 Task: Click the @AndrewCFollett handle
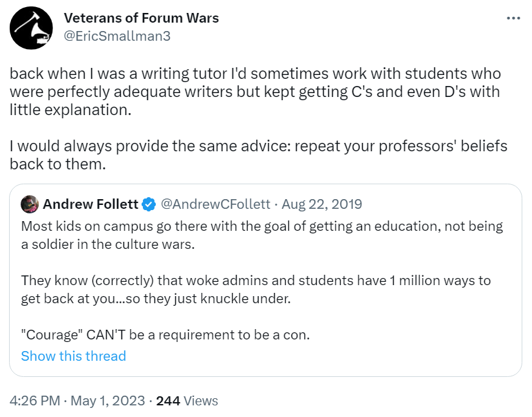pos(215,205)
